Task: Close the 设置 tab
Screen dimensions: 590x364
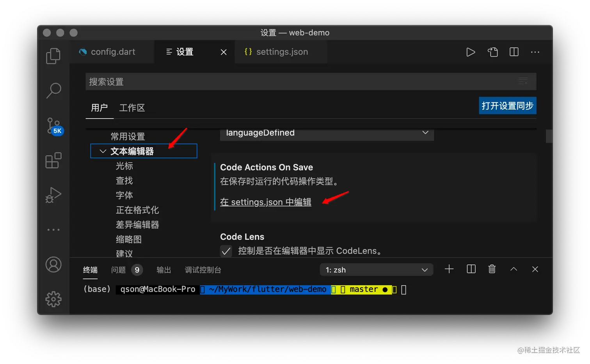Action: coord(224,52)
